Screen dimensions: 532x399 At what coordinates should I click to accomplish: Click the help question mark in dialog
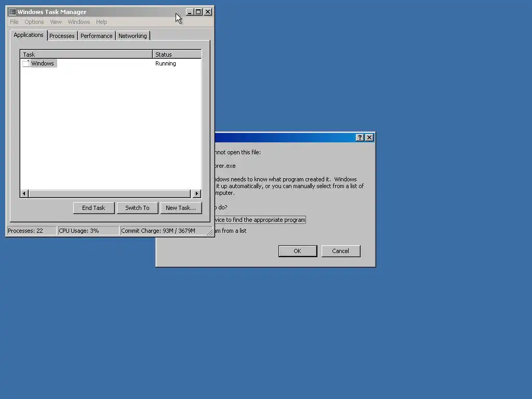pyautogui.click(x=360, y=137)
